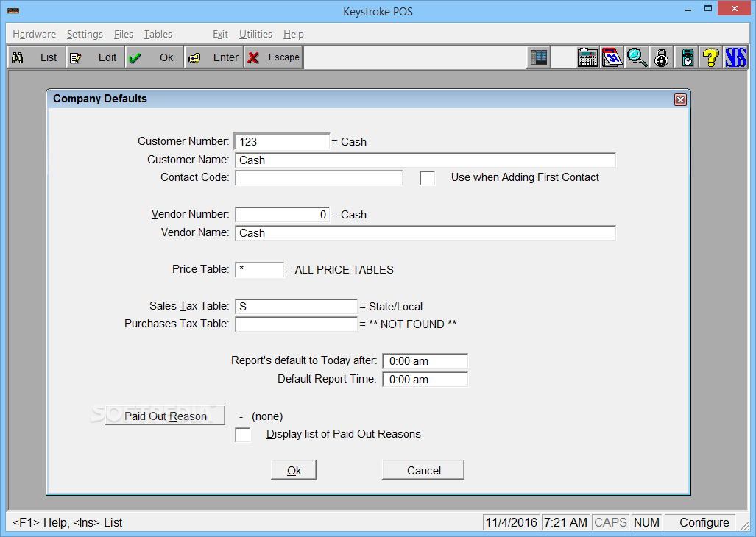Image resolution: width=756 pixels, height=537 pixels.
Task: Open the Utilities menu
Action: coord(255,34)
